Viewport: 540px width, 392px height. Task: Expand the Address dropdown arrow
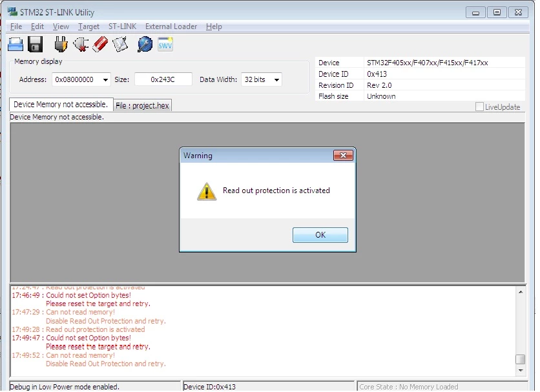tap(105, 80)
